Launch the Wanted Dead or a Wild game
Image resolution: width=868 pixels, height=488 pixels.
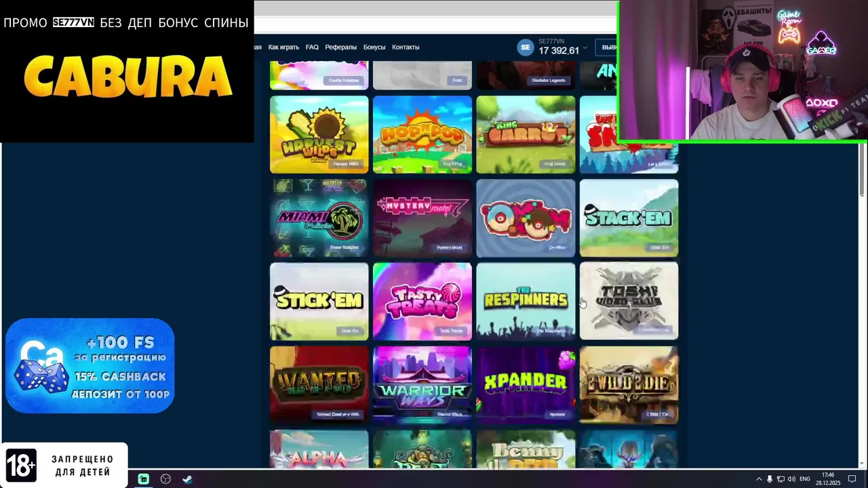coord(319,385)
